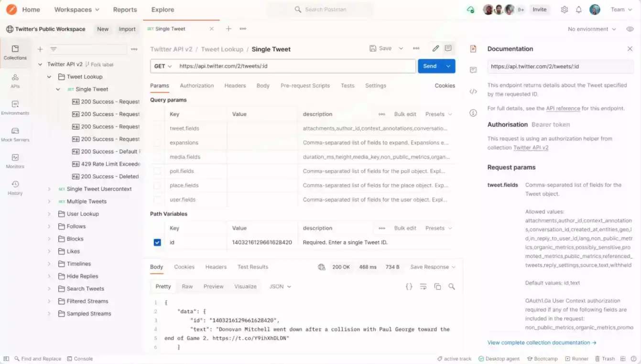Screen dimensions: 641x364
Task: Click the Postman logo icon
Action: [11, 10]
